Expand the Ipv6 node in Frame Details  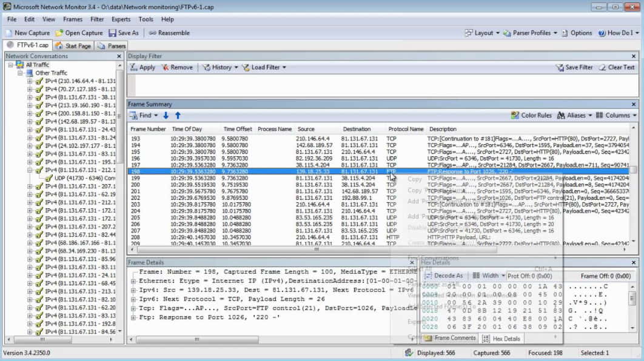133,299
